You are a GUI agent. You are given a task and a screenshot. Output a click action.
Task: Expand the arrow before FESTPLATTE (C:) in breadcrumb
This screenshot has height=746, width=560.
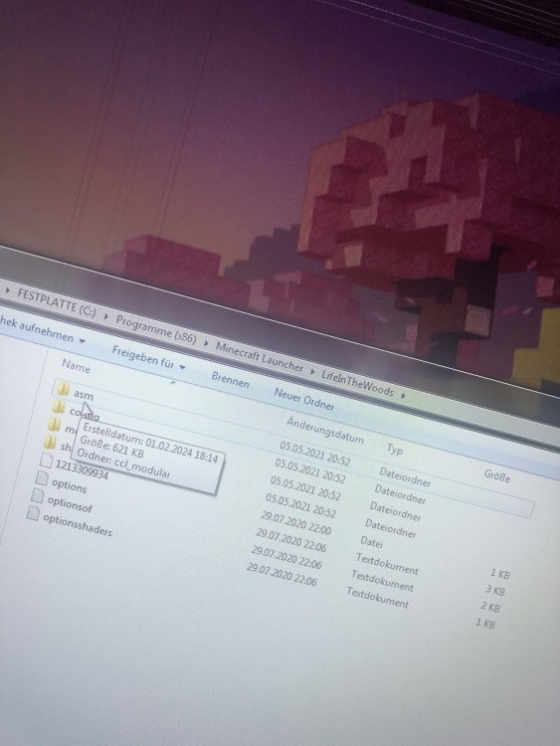(x=8, y=289)
